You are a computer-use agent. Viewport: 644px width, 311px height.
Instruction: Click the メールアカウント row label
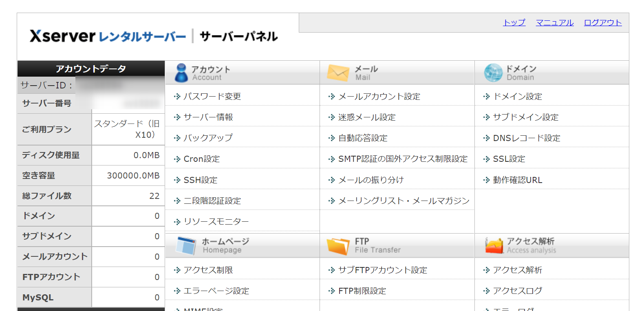pos(55,256)
